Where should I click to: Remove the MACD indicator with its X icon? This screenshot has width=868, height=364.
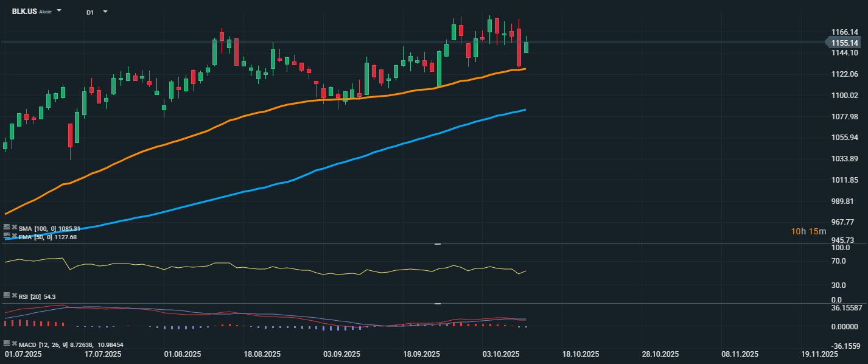(14, 343)
